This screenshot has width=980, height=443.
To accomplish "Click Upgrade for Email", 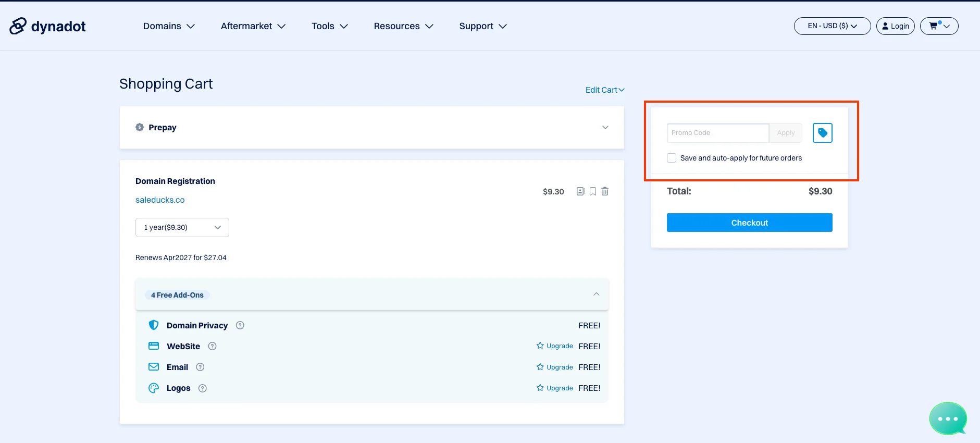I will point(555,367).
